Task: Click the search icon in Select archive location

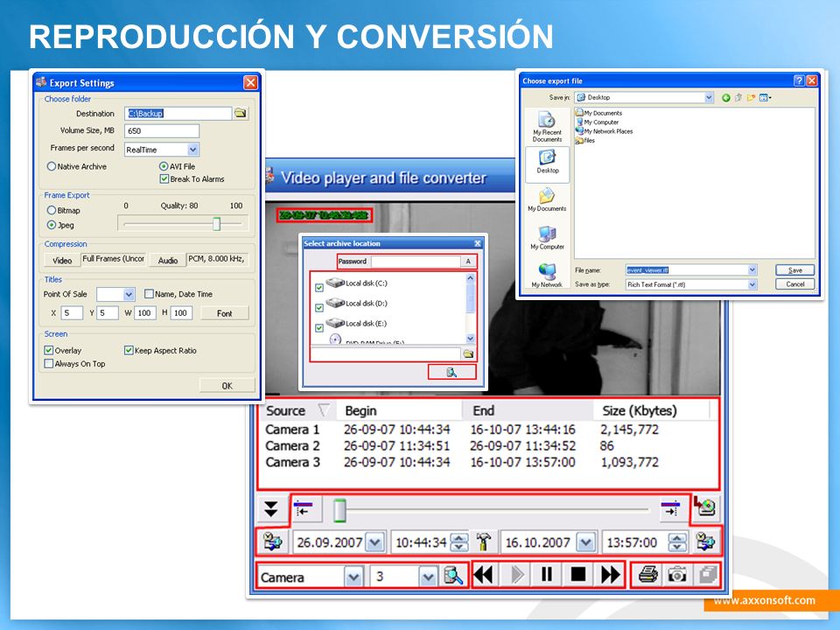Action: tap(451, 372)
